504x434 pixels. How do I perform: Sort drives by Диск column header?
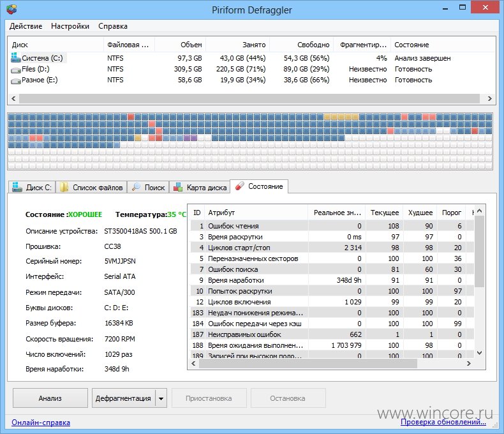[x=56, y=45]
